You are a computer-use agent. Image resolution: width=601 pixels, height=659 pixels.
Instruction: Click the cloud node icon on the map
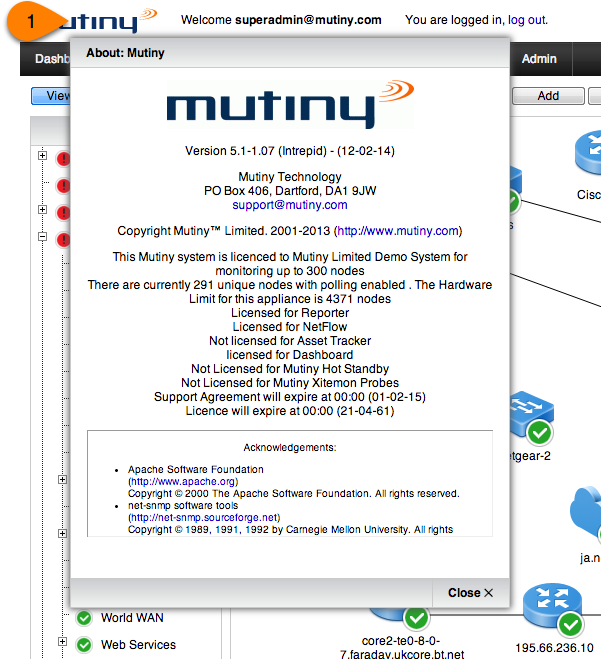(586, 512)
